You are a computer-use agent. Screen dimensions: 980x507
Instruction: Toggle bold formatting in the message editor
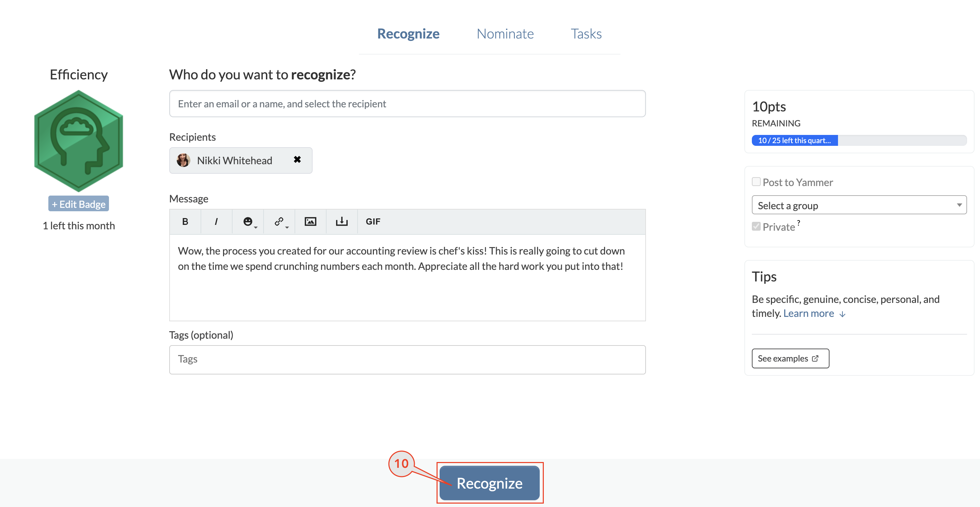tap(185, 221)
